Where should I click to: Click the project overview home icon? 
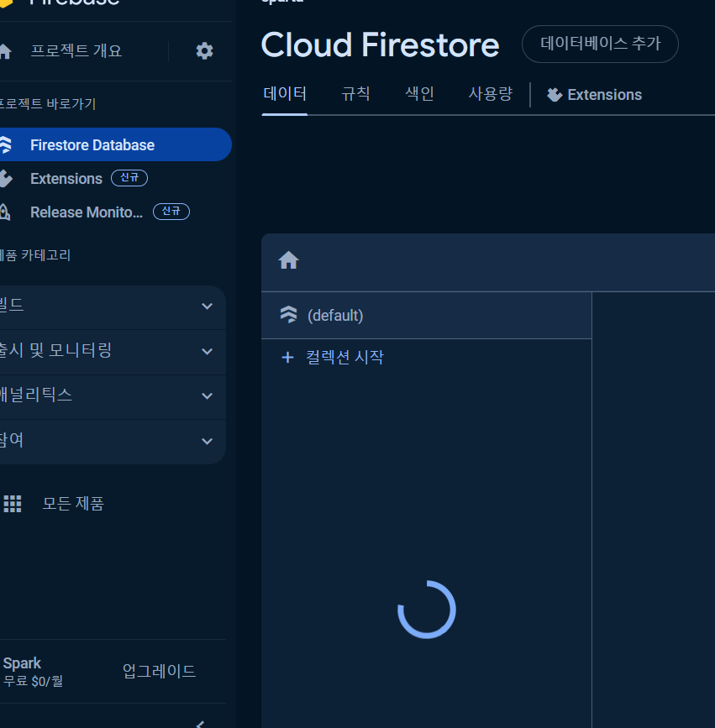(5, 50)
